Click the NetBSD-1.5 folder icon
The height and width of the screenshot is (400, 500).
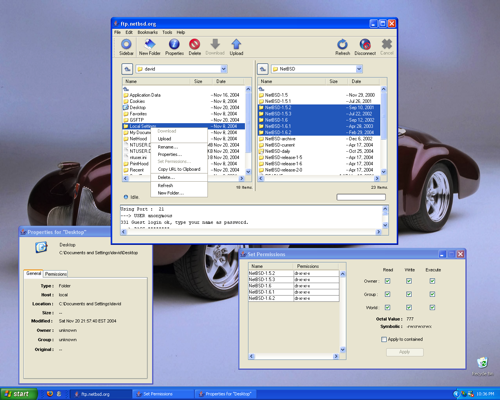click(261, 95)
